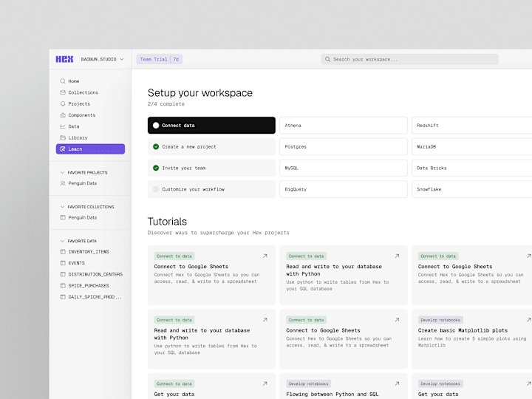Click arrow icon on Flowing between Python card
532x399 pixels.
point(397,383)
